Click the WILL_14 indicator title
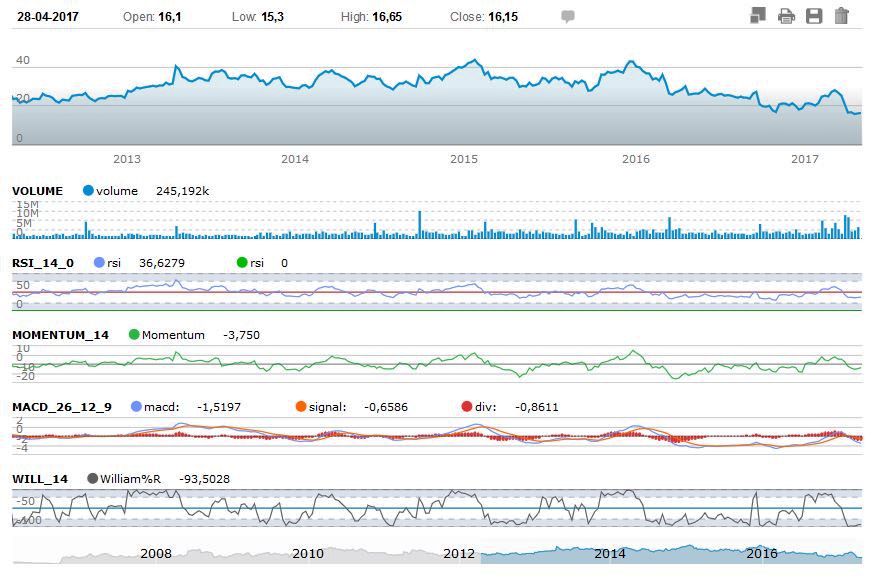The height and width of the screenshot is (582, 872). [x=40, y=479]
